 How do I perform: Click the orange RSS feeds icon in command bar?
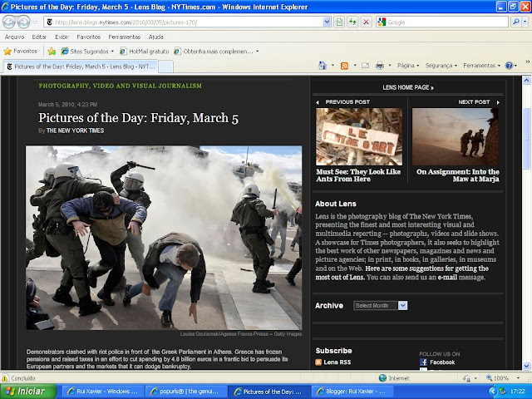click(344, 66)
